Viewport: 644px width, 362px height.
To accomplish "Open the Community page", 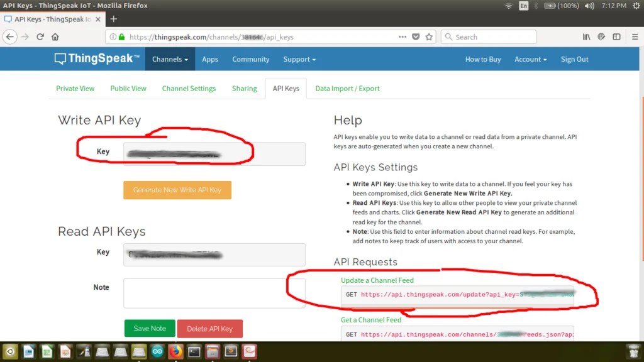I will (x=250, y=59).
